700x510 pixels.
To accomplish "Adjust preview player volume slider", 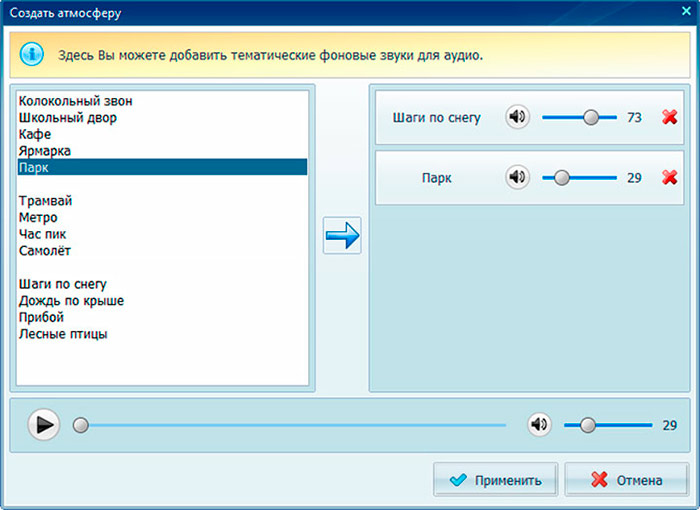I will click(608, 425).
